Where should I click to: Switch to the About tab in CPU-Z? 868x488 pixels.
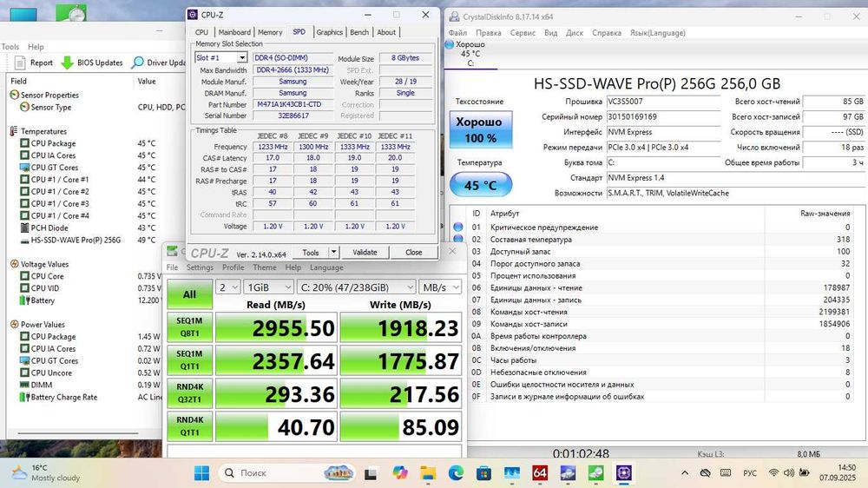[386, 32]
